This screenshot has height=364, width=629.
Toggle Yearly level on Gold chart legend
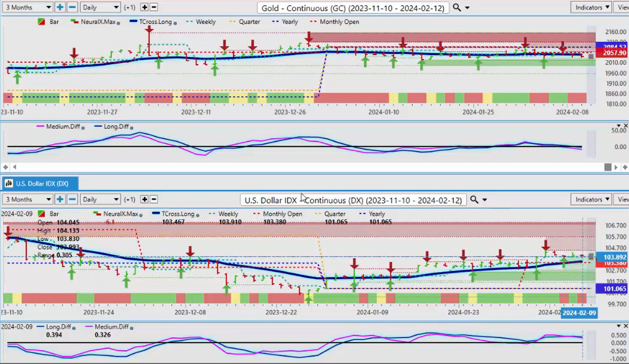pyautogui.click(x=285, y=21)
